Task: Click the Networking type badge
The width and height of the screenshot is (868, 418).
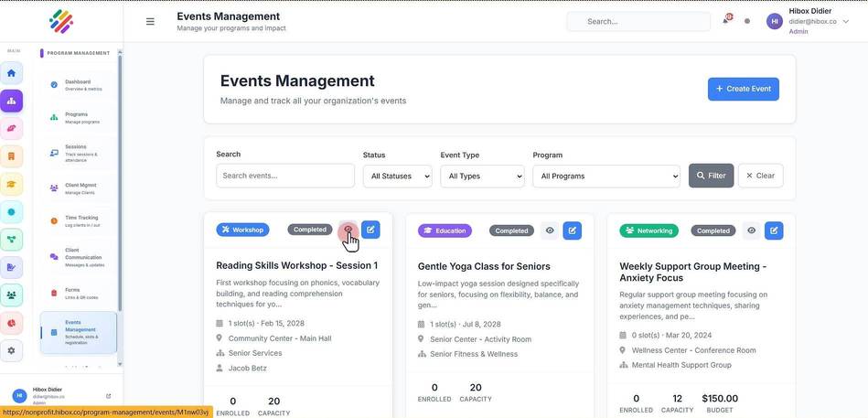Action: pyautogui.click(x=648, y=230)
